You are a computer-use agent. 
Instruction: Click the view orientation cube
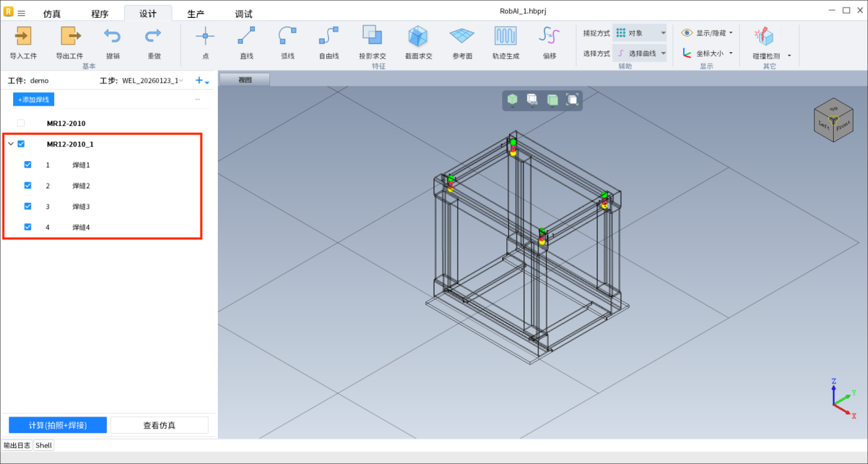834,121
